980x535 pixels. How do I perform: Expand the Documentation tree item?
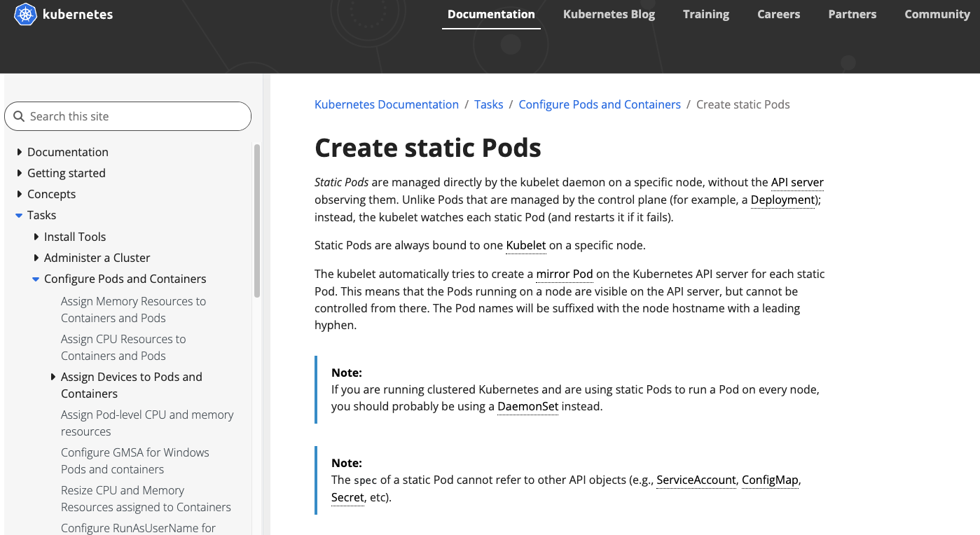[20, 152]
